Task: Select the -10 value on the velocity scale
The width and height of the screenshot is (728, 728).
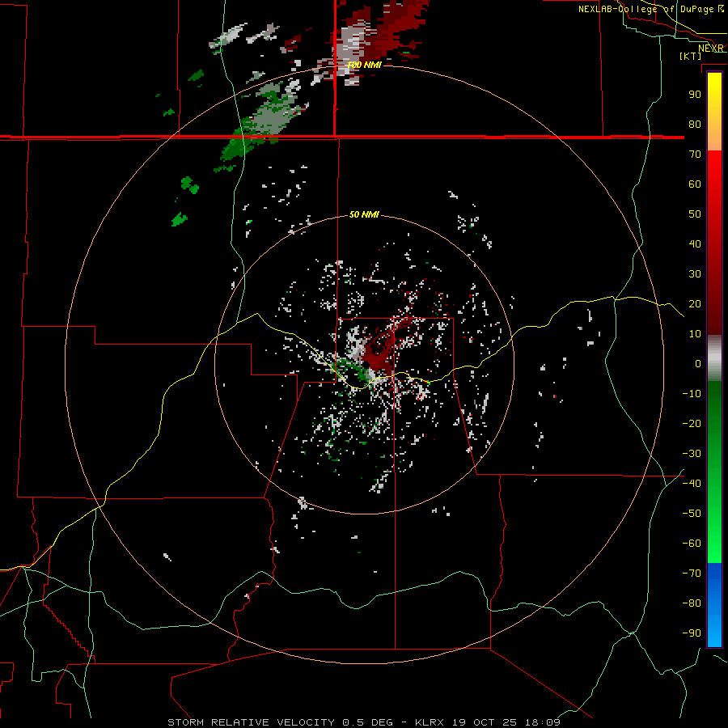Action: coord(692,394)
